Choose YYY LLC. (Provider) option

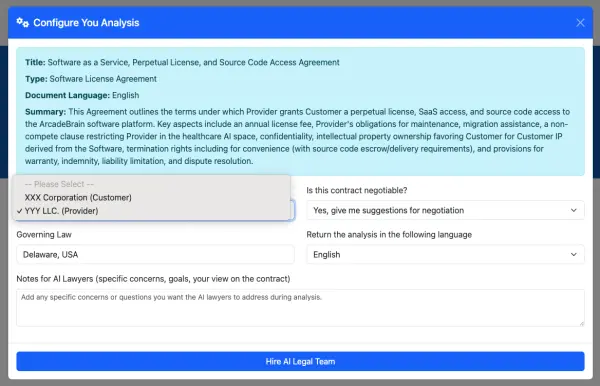pyautogui.click(x=152, y=211)
